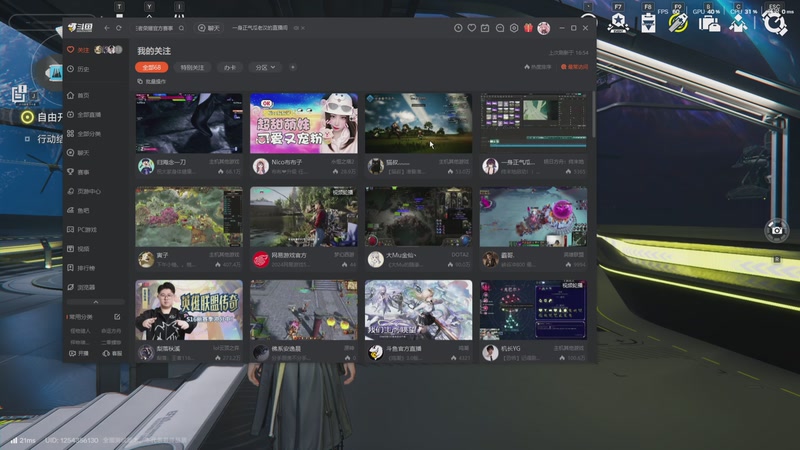Click the following list vertical scrollbar
This screenshot has width=800, height=450.
coord(593,115)
